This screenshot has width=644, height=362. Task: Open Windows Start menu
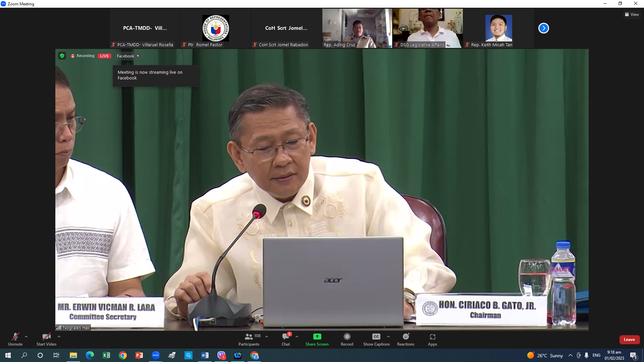click(x=8, y=355)
